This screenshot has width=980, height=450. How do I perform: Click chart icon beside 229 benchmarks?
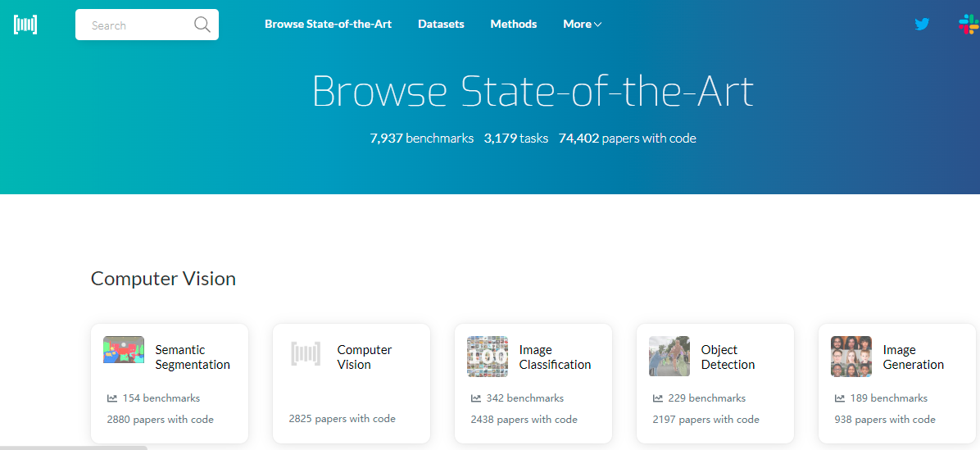click(x=658, y=398)
